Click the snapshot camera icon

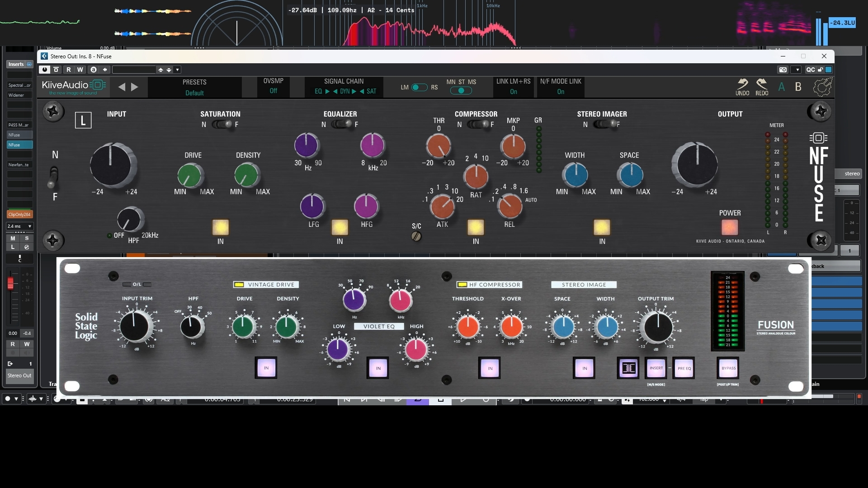783,70
